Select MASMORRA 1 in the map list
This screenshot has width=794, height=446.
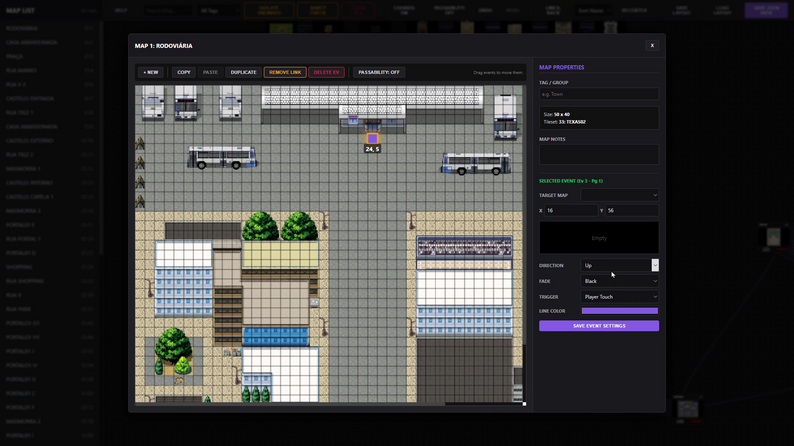50,169
